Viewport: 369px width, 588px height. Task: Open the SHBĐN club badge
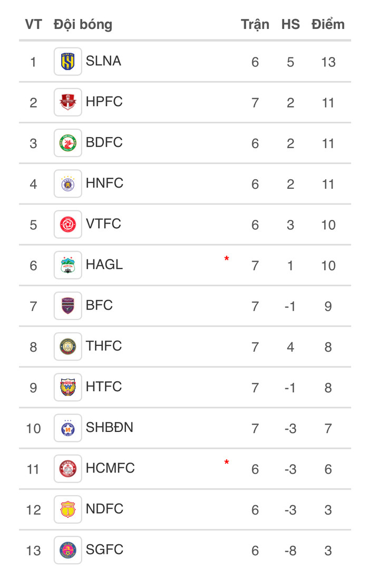click(x=67, y=428)
